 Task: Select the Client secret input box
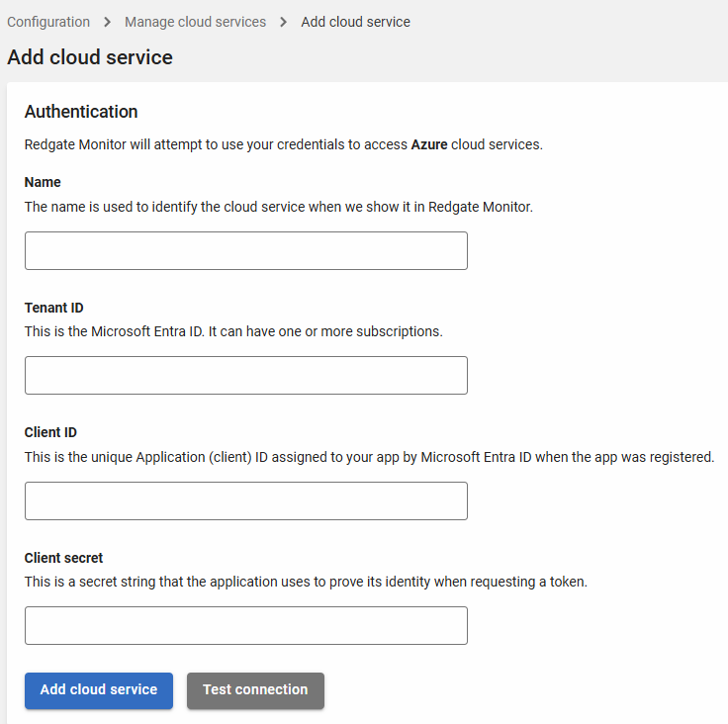click(x=245, y=626)
